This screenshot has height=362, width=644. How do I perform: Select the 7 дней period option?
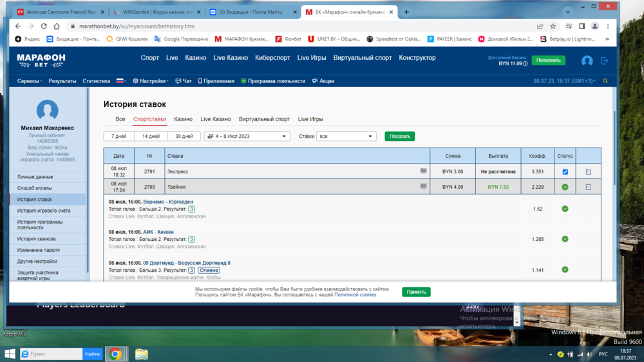coord(118,137)
